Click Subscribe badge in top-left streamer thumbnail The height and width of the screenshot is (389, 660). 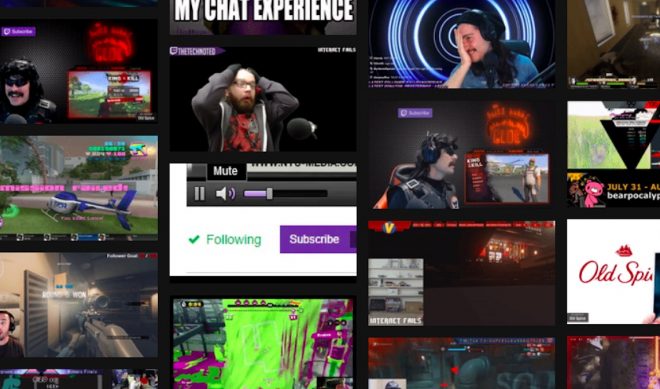[x=18, y=32]
